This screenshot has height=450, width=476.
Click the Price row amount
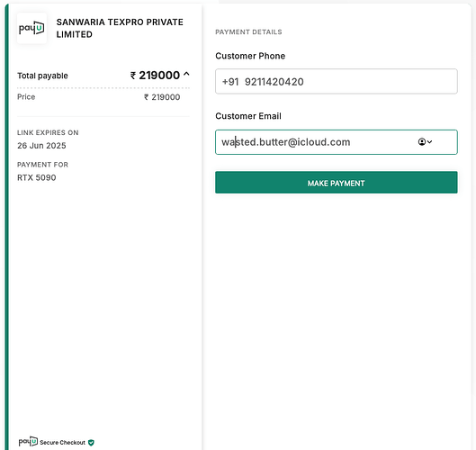[162, 97]
